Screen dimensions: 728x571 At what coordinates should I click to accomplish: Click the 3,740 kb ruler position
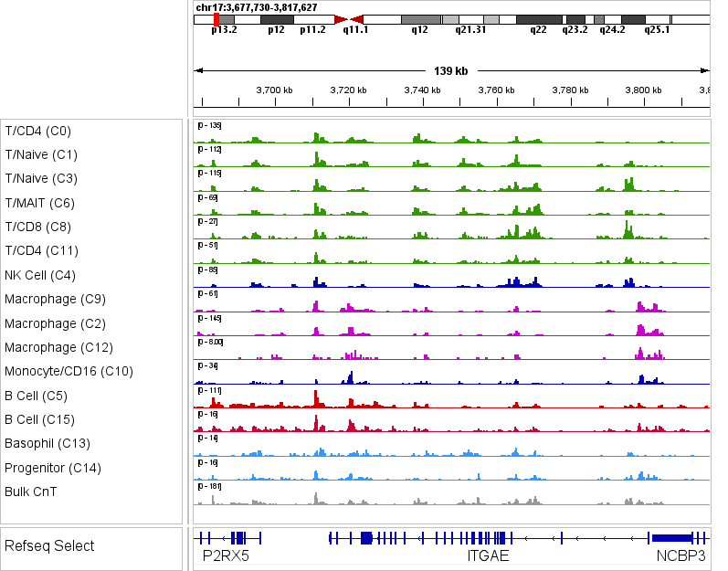coord(423,90)
